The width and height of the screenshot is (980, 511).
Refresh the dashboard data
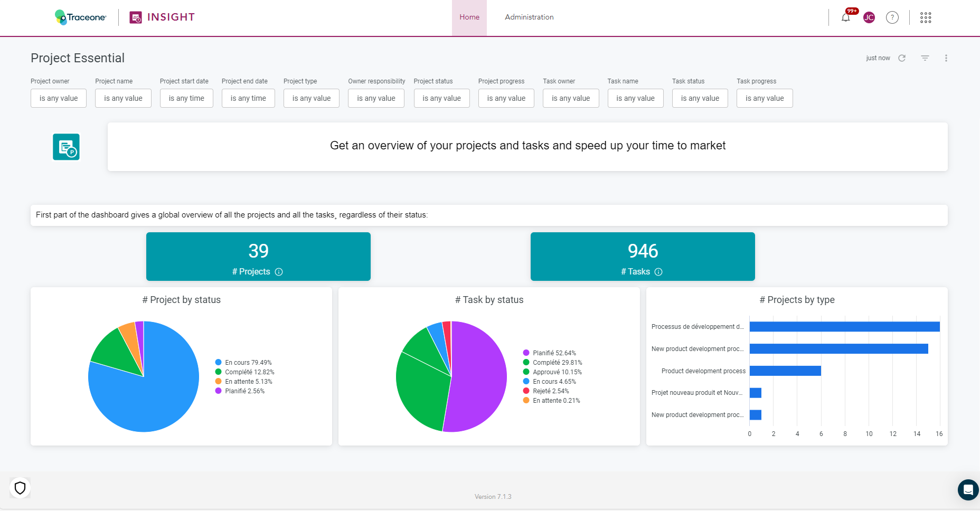[902, 58]
